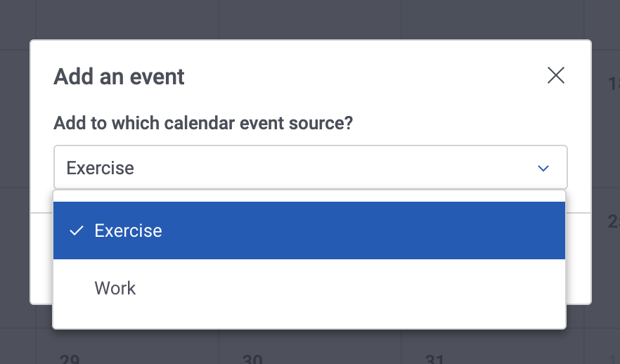Open the calendar event source combo box

pyautogui.click(x=310, y=168)
